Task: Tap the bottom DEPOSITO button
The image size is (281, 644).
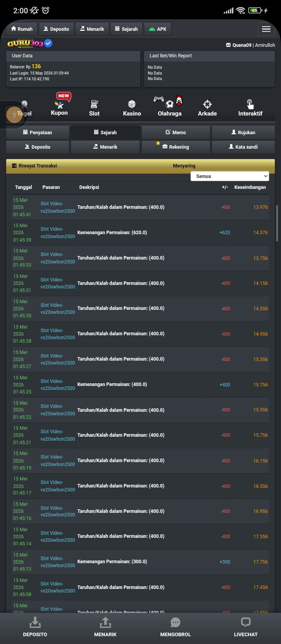Action: pos(35,627)
